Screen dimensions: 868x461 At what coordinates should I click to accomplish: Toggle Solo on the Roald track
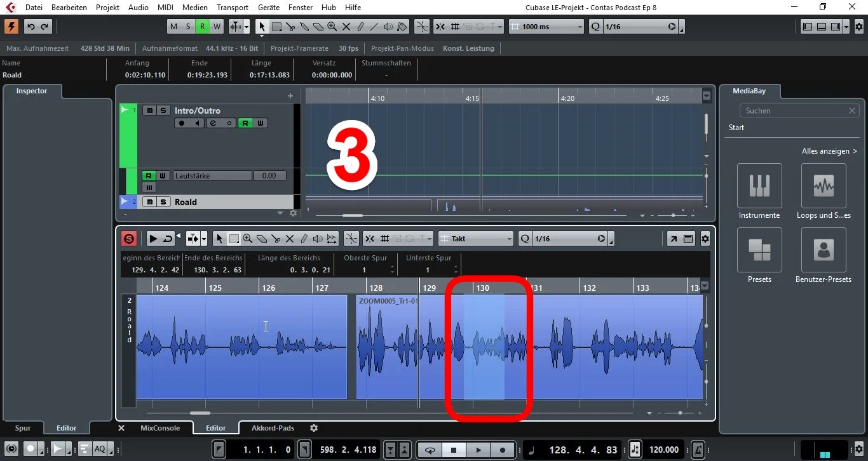pyautogui.click(x=163, y=202)
